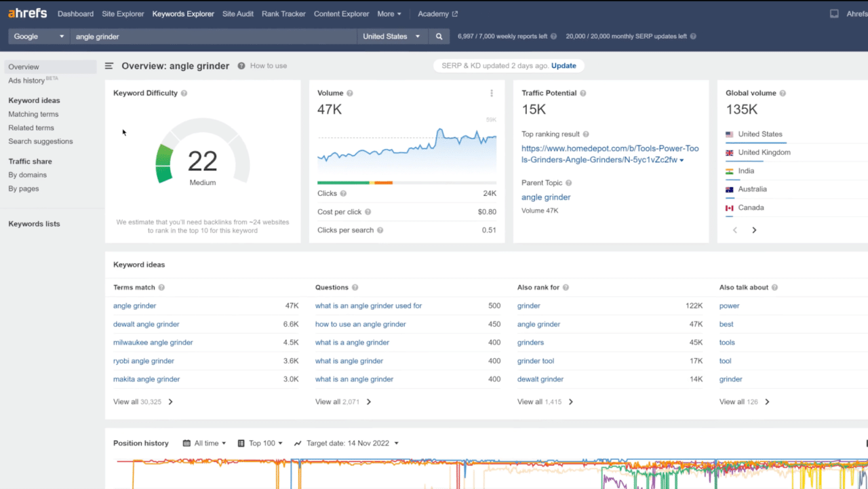Click Keyword Difficulty info icon

click(184, 93)
